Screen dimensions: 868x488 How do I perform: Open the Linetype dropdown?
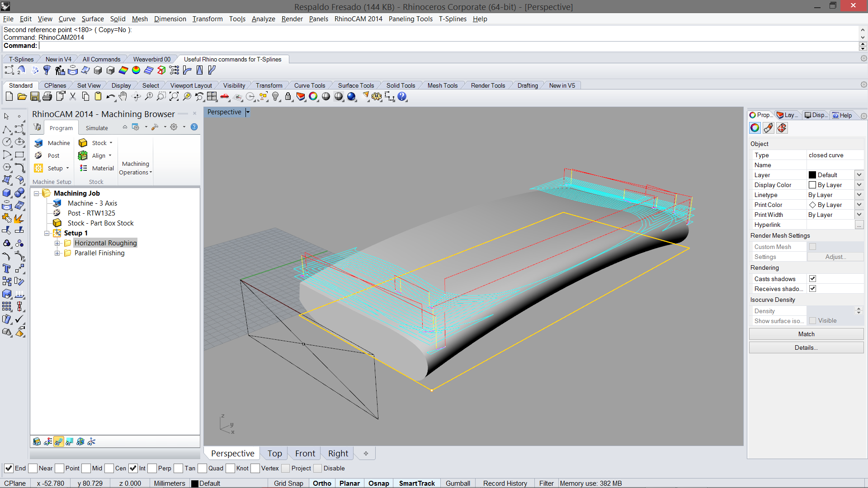pos(859,195)
